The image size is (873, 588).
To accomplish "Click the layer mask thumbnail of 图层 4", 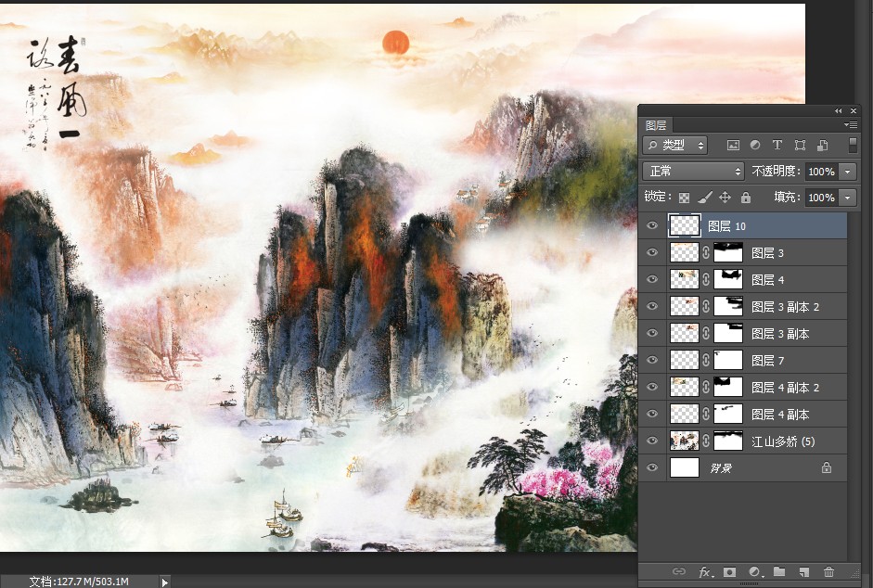I will point(728,279).
